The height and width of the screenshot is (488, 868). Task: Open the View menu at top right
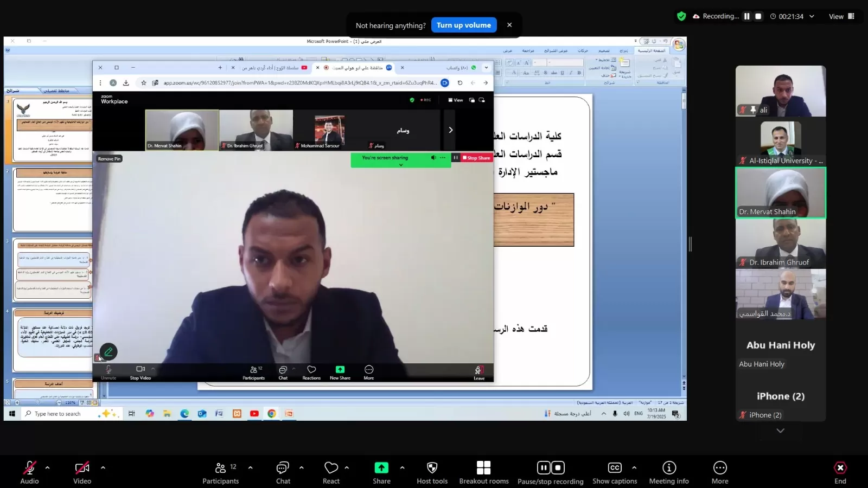[841, 16]
